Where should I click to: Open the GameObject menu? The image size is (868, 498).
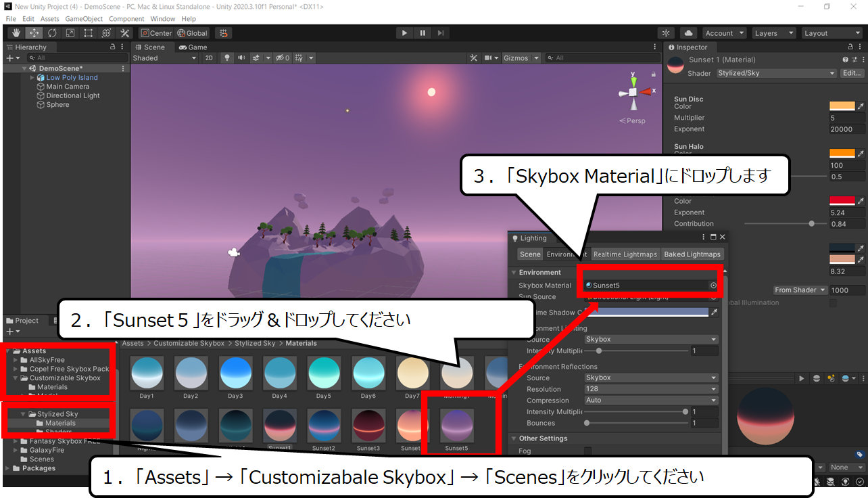pos(84,19)
